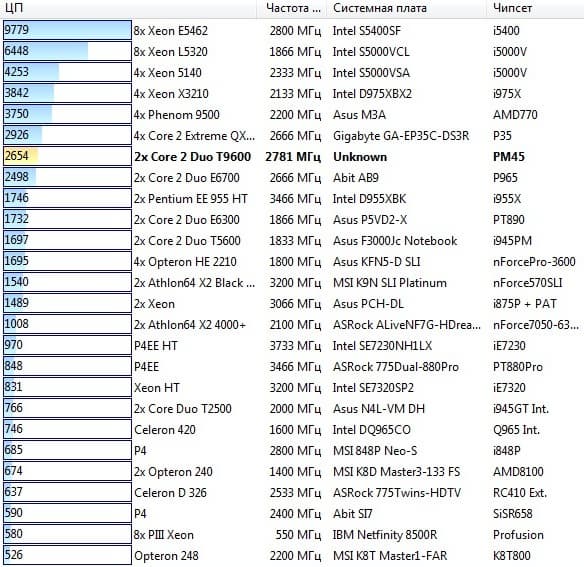
Task: Click the Чипсет column header
Action: click(535, 8)
